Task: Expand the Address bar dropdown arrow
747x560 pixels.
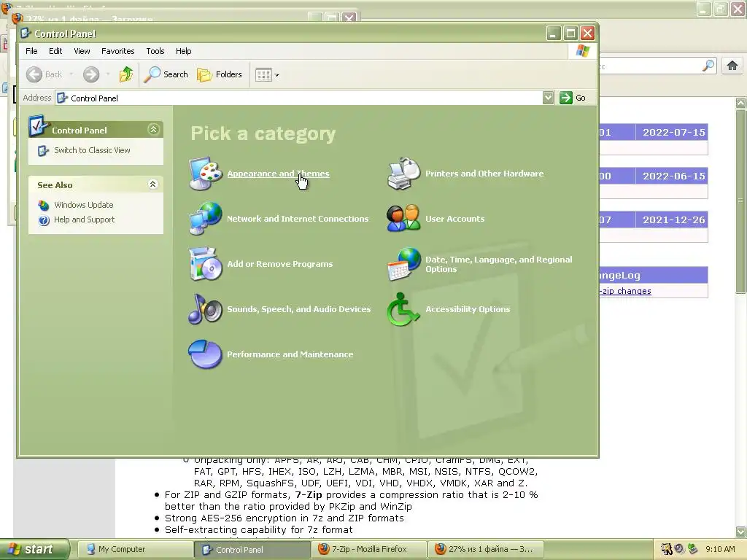Action: (549, 98)
